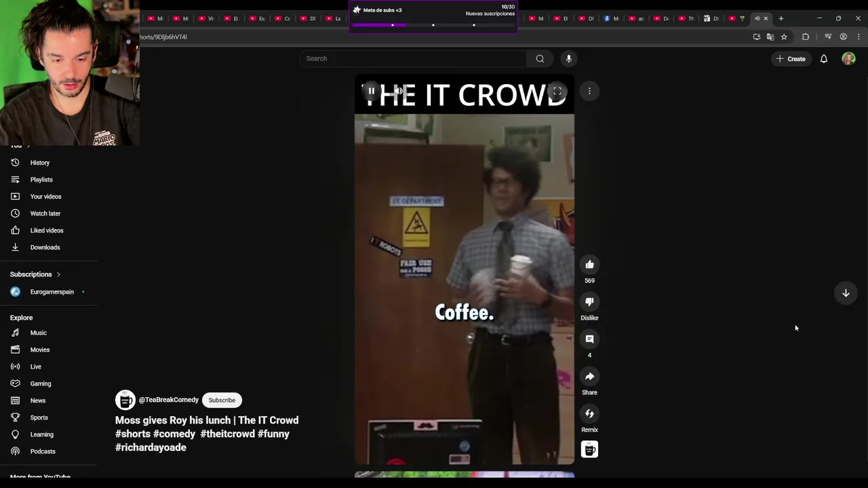The width and height of the screenshot is (868, 488).
Task: Expand the Subscriptions section chevron
Action: click(x=58, y=274)
